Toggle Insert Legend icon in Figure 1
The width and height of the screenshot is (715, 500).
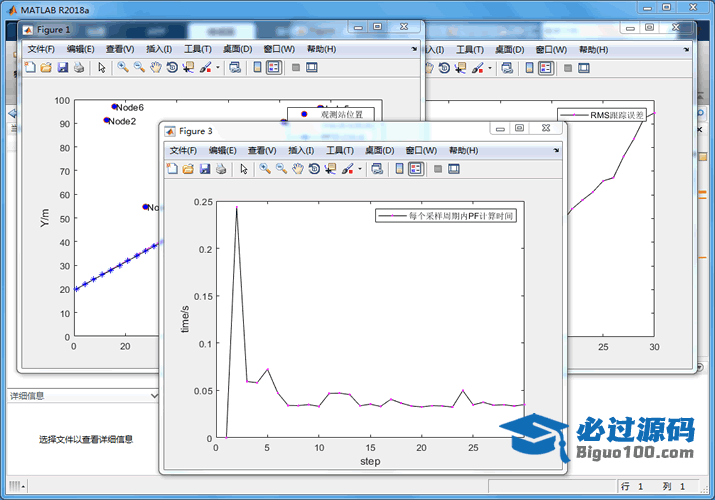point(274,67)
